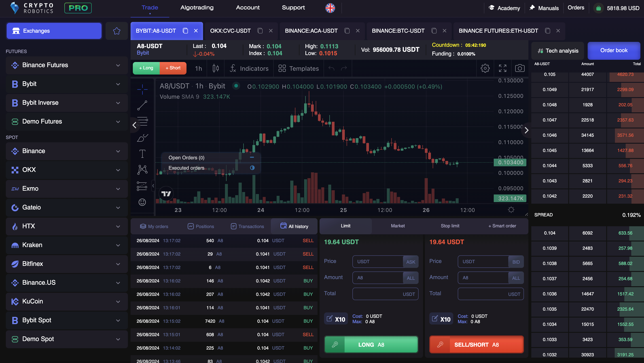Open time axis settings gear
Screen dimensions: 644x363
[511, 210]
